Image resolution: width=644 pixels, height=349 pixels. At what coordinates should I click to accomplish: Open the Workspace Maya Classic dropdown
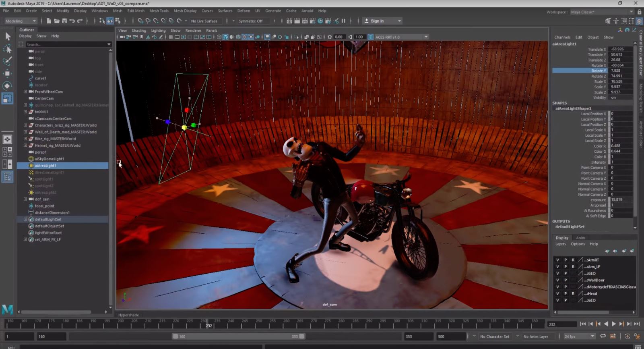click(x=602, y=12)
